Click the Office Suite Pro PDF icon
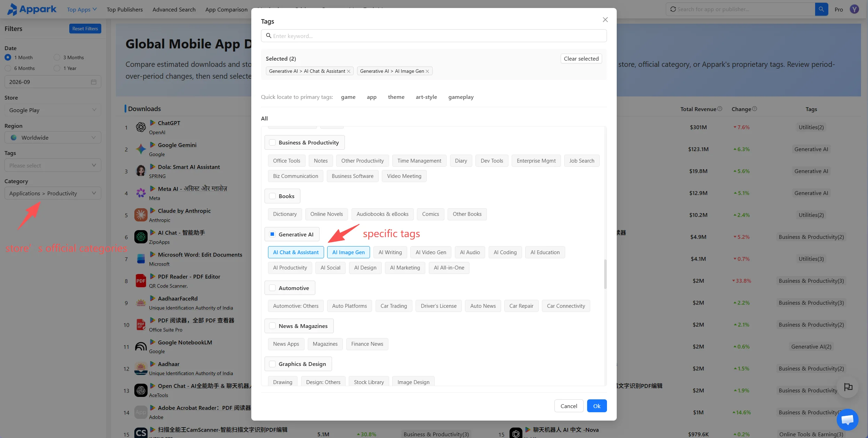 point(141,324)
